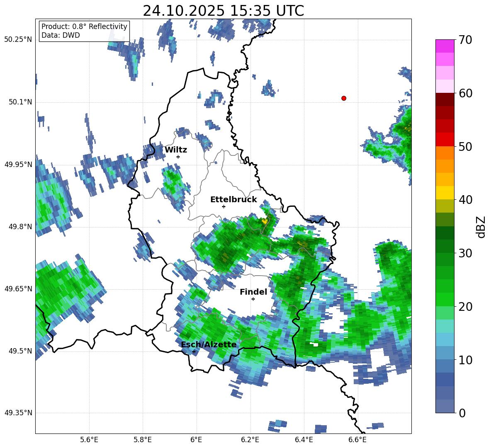
Task: Click the Data: DWD text
Action: [x=61, y=35]
